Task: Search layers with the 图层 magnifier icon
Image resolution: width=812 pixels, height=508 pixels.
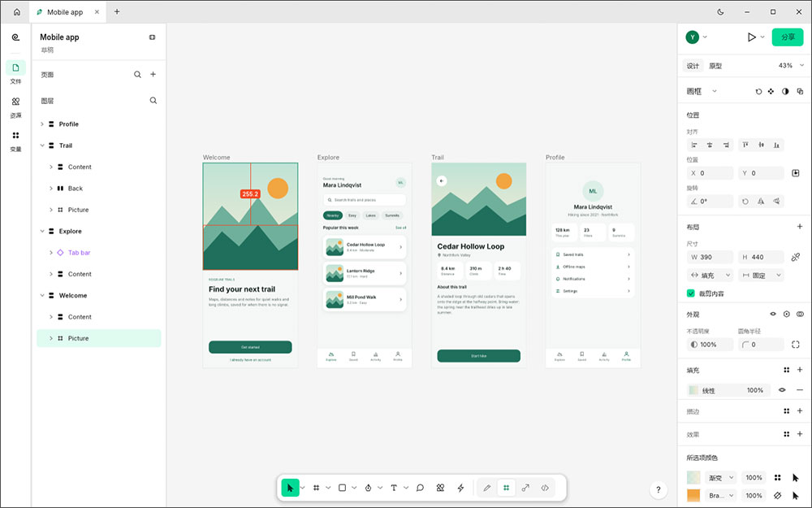Action: pyautogui.click(x=153, y=101)
